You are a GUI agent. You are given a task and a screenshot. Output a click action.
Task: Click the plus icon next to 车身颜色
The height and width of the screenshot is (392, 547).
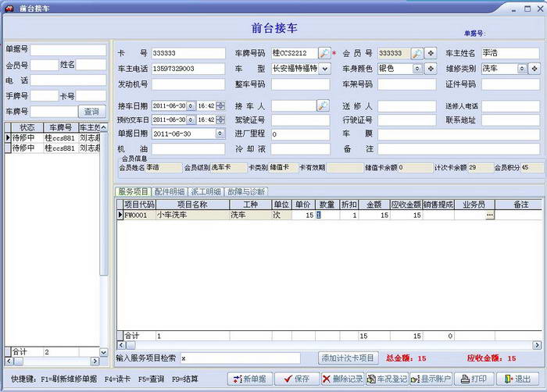(430, 69)
